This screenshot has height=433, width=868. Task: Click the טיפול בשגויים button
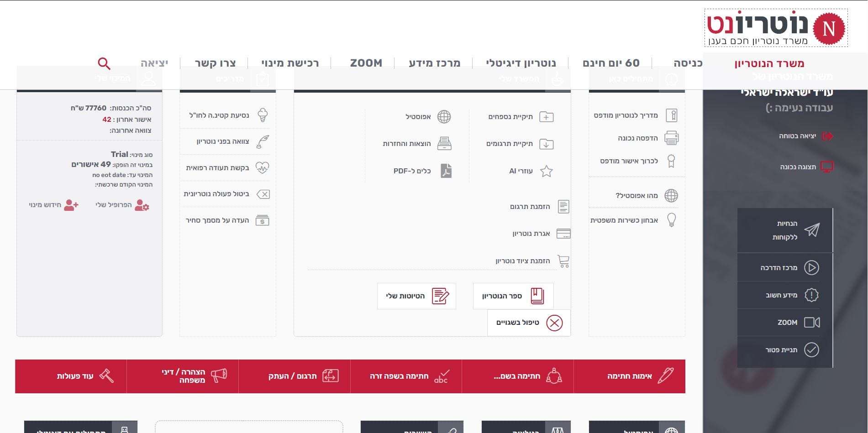529,323
